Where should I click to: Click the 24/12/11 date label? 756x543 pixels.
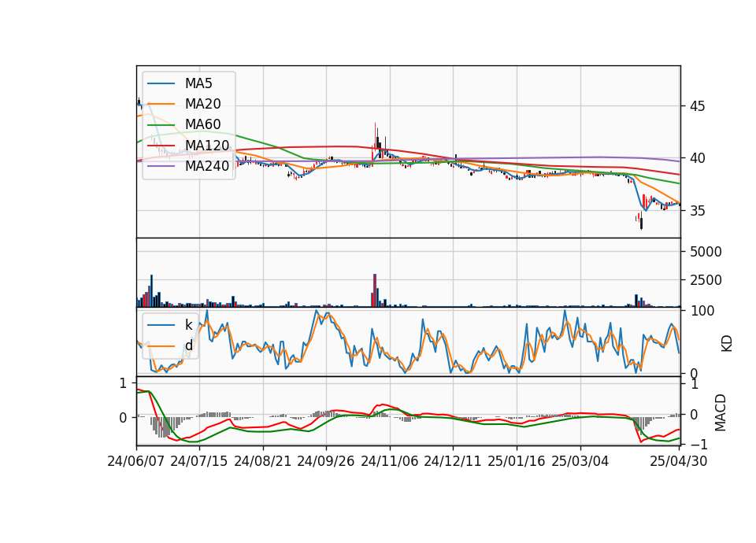point(453,461)
